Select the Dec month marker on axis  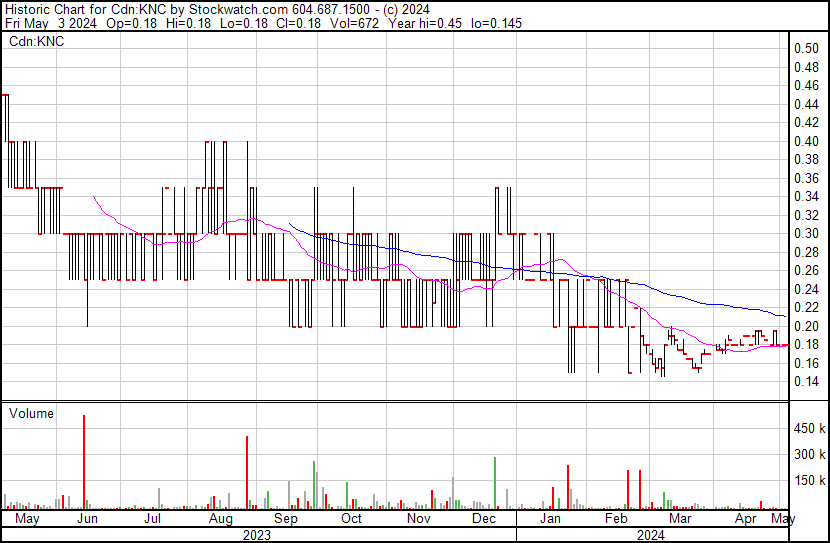[484, 519]
